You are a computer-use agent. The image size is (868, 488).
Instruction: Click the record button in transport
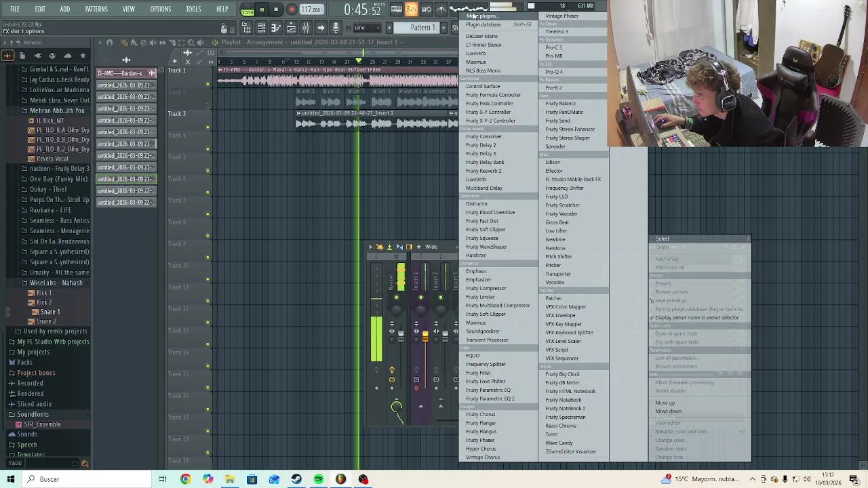292,9
